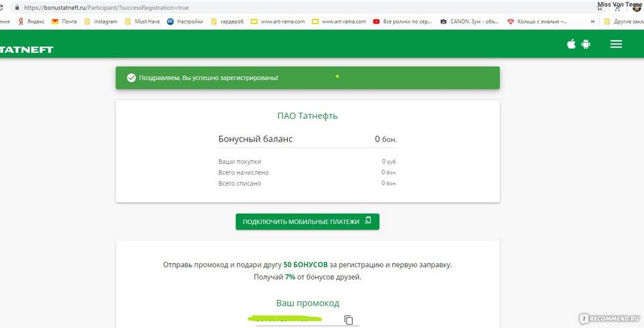Click ПОДКЛЮЧИТЬ МОБИЛЬНЫЕ ПЛАТЕЖИ button
The width and height of the screenshot is (644, 328).
(x=307, y=221)
